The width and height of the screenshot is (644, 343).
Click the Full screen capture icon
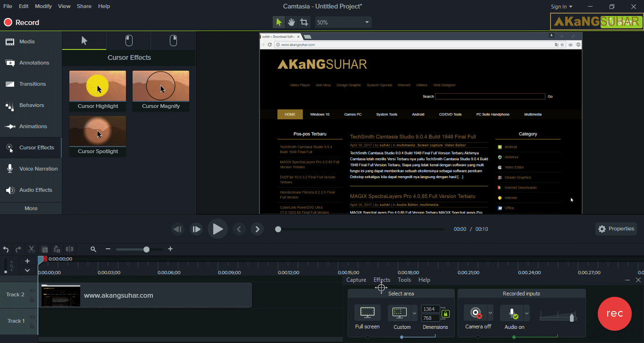tap(368, 313)
